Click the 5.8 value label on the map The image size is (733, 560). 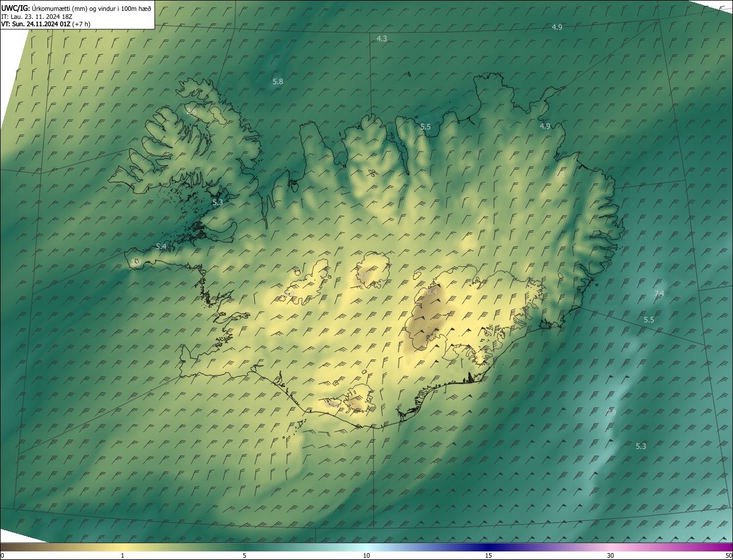278,82
